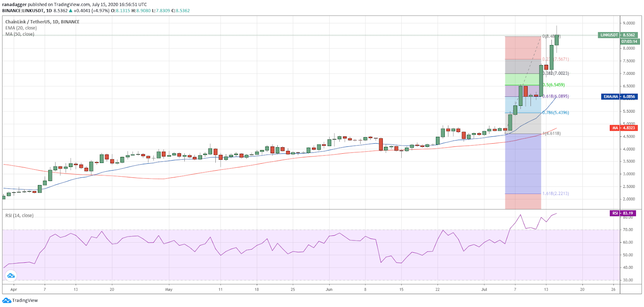Open the TradingView logo at the bottom left

(20, 301)
